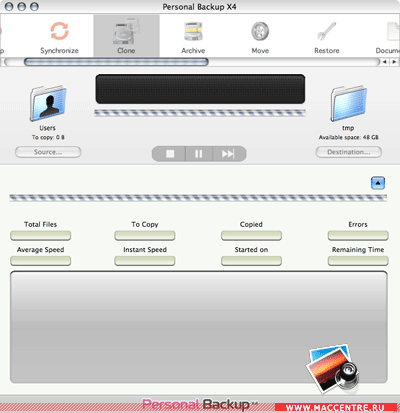Viewport: 400px width, 413px height.
Task: Click the toolbar scroll left arrow
Action: pyautogui.click(x=385, y=62)
